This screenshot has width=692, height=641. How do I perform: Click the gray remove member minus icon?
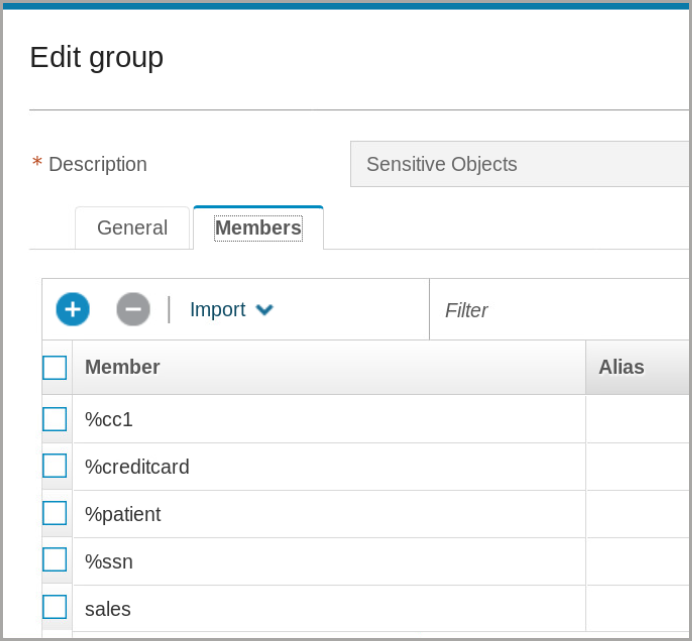(x=133, y=309)
